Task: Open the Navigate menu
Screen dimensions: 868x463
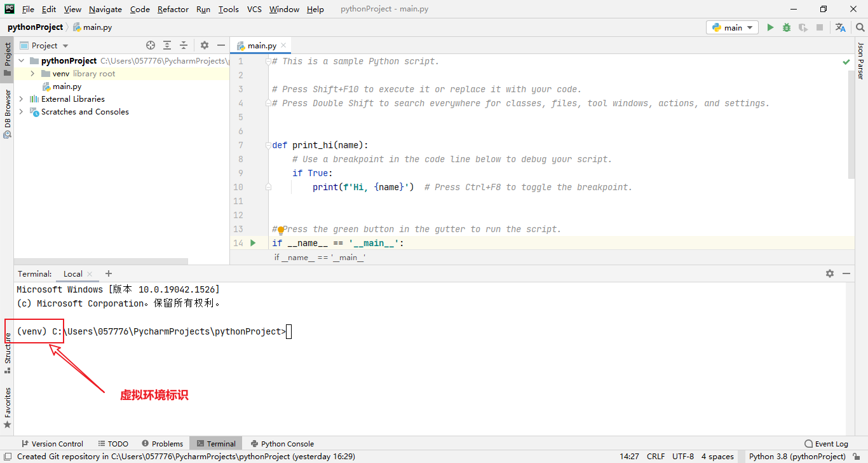Action: (x=105, y=9)
